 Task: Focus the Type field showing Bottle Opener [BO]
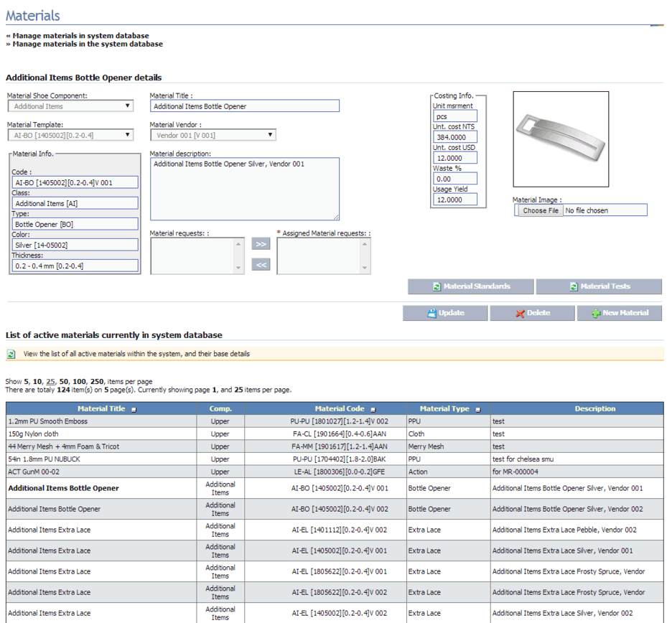coord(75,224)
